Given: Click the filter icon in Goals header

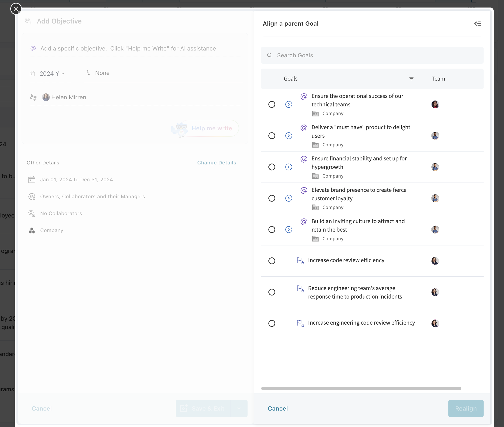Looking at the screenshot, I should tap(411, 79).
